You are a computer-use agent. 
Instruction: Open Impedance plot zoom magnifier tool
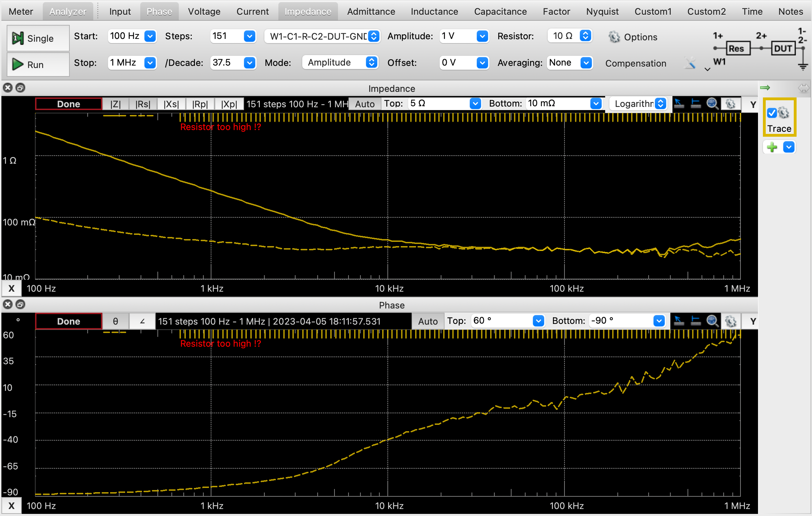coord(712,104)
